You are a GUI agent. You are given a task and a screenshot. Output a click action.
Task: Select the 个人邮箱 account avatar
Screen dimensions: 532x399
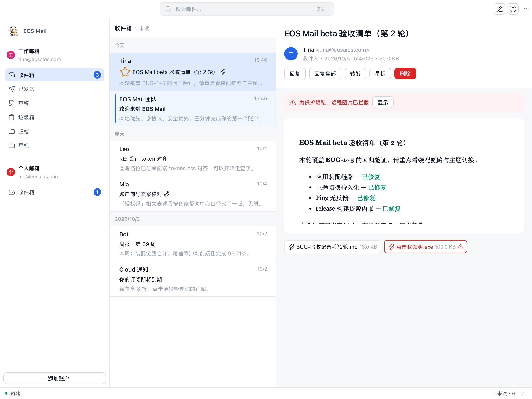(x=11, y=172)
